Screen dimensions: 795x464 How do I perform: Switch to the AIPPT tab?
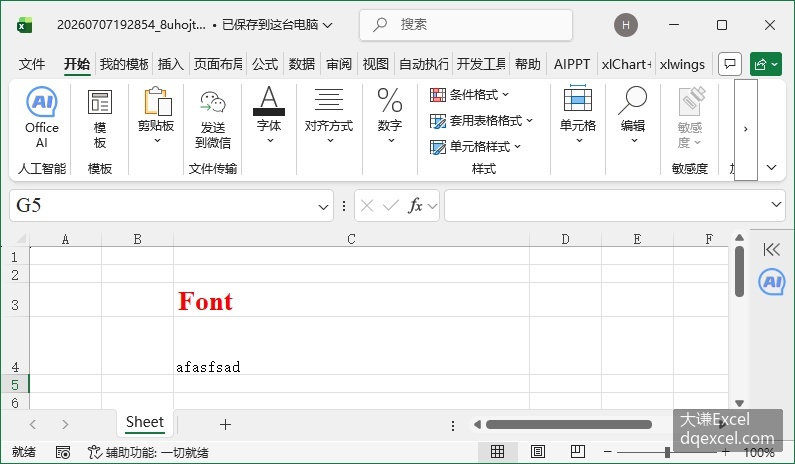click(x=572, y=64)
